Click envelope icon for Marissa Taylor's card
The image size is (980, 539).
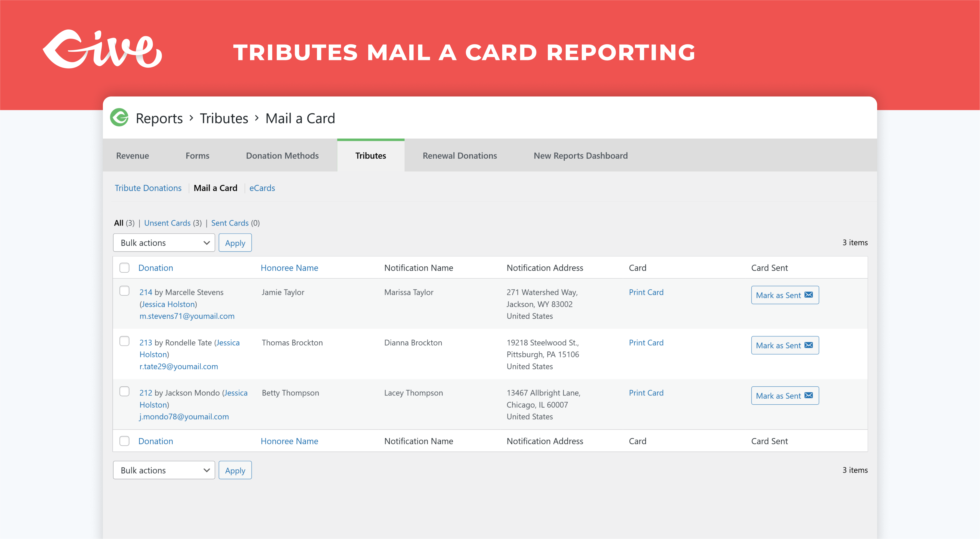click(809, 295)
